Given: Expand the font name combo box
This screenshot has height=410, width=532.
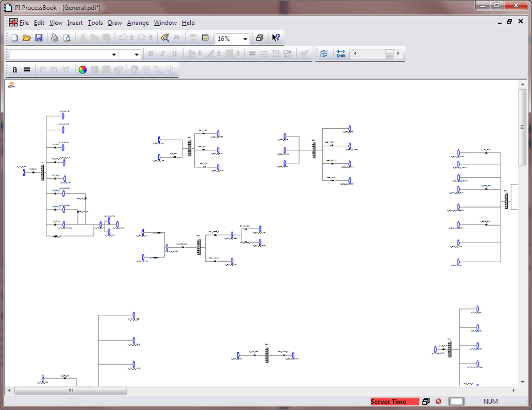Looking at the screenshot, I should 114,54.
